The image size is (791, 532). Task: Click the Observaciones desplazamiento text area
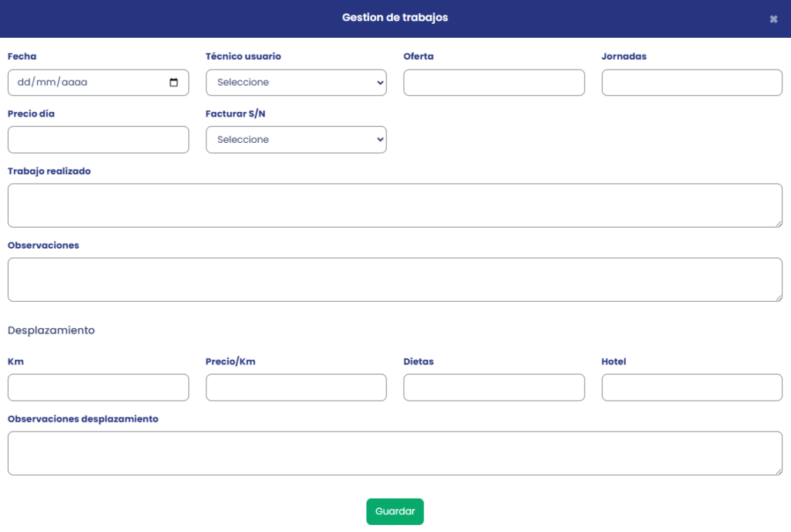pos(395,453)
